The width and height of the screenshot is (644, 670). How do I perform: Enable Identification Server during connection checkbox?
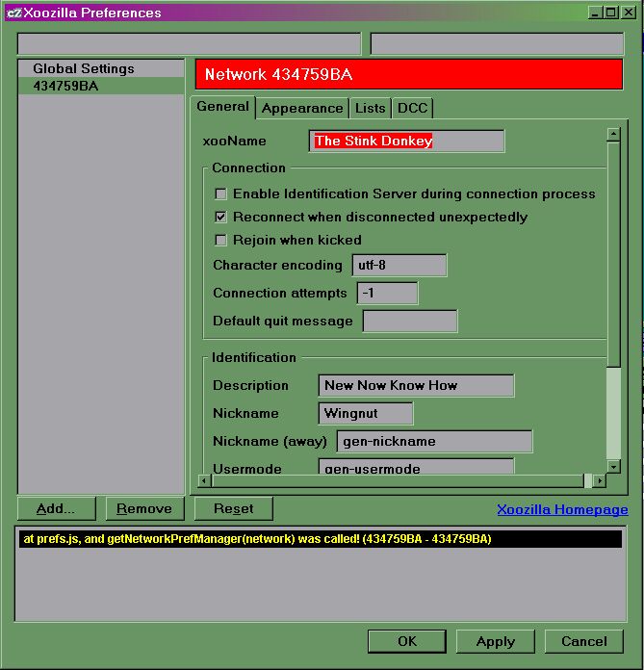tap(220, 194)
